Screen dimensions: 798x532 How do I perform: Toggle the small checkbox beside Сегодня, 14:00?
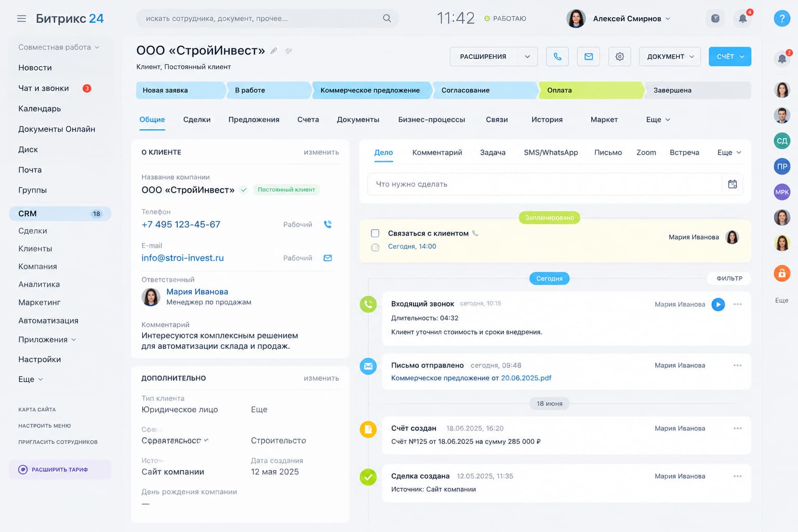click(x=375, y=247)
